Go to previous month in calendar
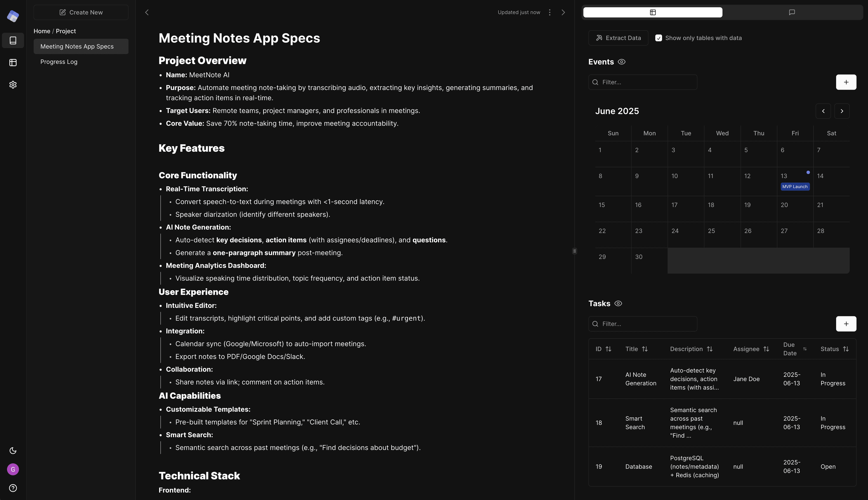The image size is (868, 500). pyautogui.click(x=823, y=111)
